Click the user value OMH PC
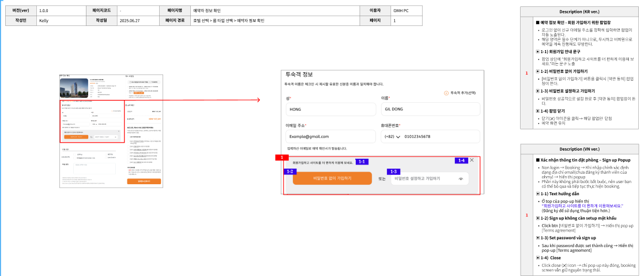644x276 pixels. (x=401, y=11)
